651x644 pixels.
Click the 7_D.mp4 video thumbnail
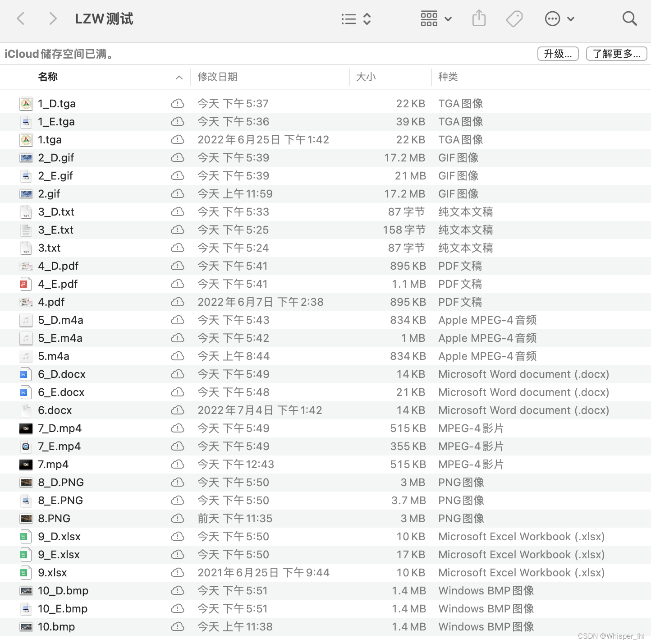point(26,428)
